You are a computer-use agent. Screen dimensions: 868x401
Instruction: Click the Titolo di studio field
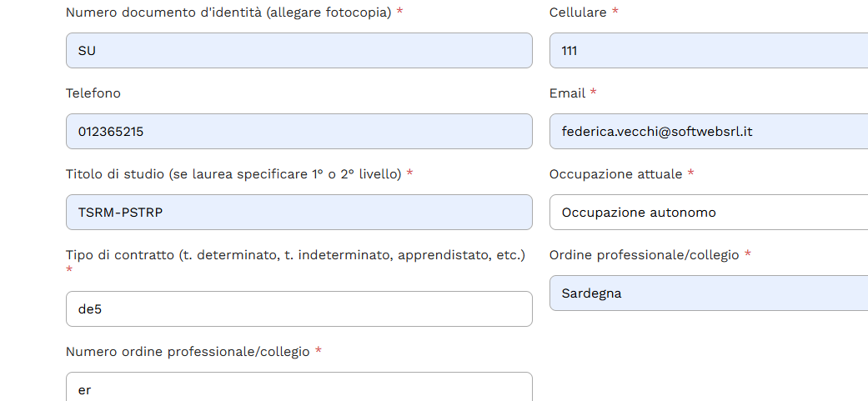[x=299, y=213]
